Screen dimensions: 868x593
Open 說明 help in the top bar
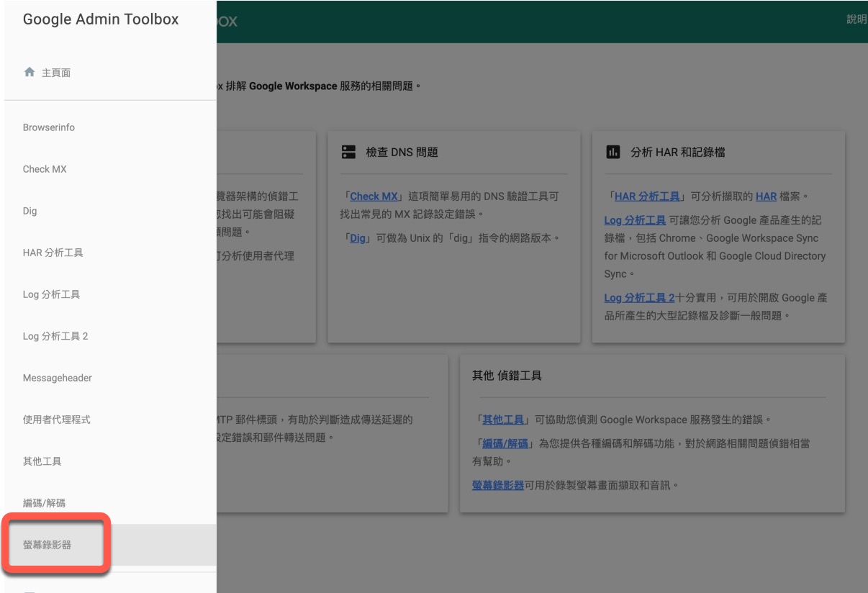(x=856, y=20)
